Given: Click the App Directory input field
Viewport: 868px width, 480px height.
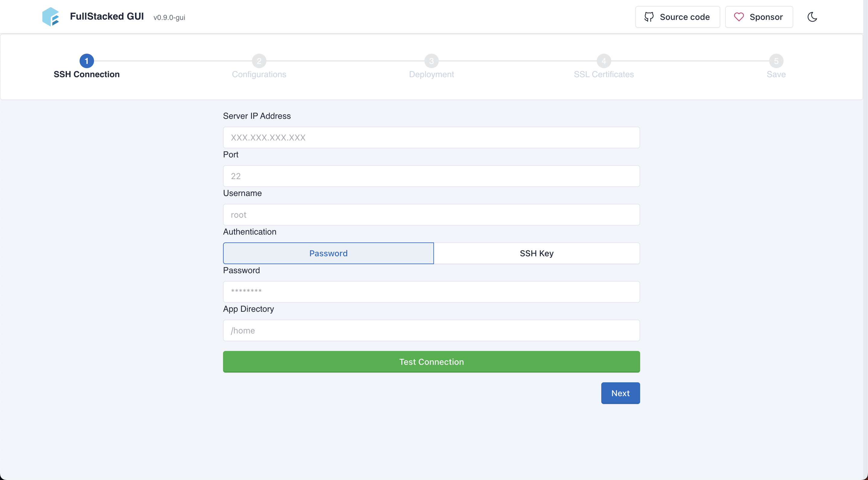Looking at the screenshot, I should 431,330.
